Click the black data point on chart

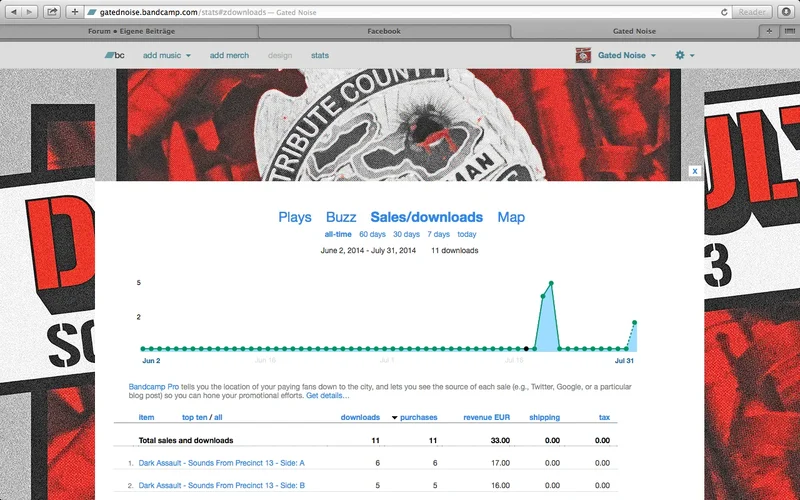click(x=526, y=349)
